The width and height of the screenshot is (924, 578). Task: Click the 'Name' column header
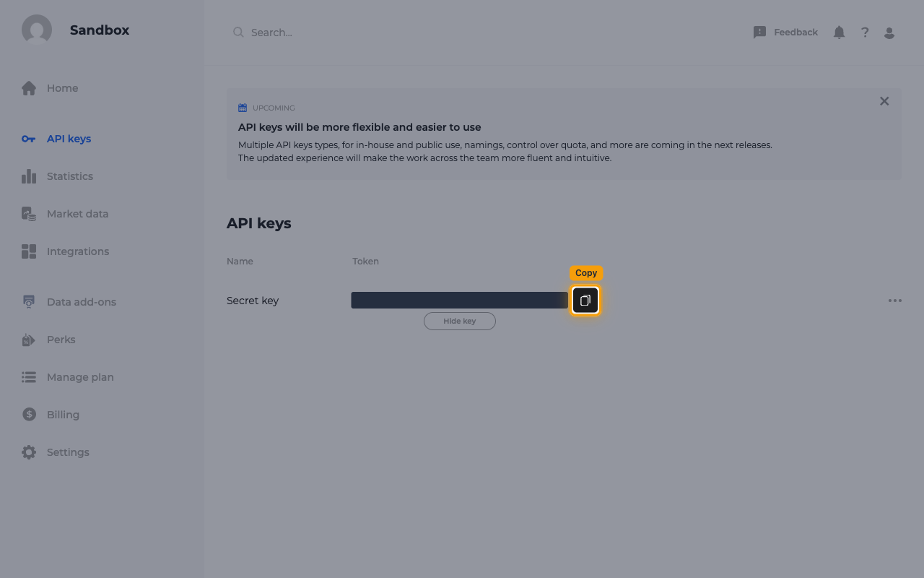point(240,262)
